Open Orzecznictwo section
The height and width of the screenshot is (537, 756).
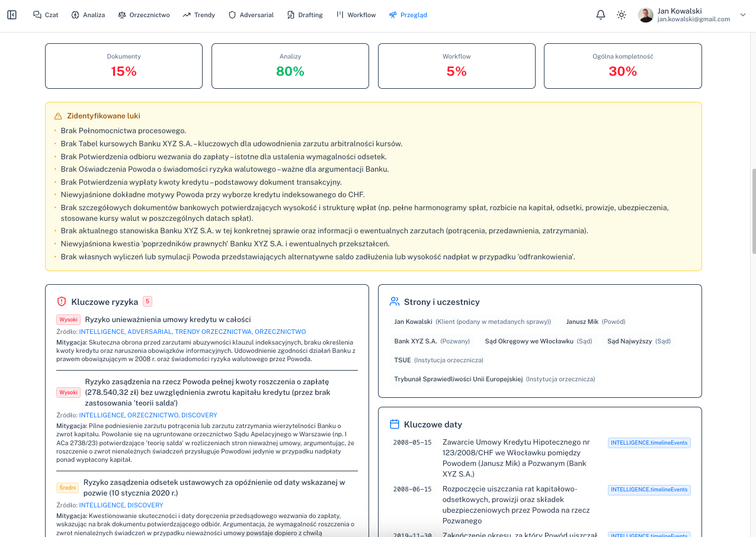pos(143,15)
